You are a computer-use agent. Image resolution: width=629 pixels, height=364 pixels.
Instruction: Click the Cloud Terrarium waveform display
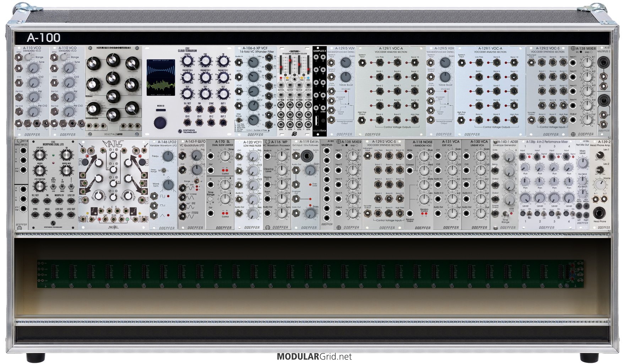[161, 77]
